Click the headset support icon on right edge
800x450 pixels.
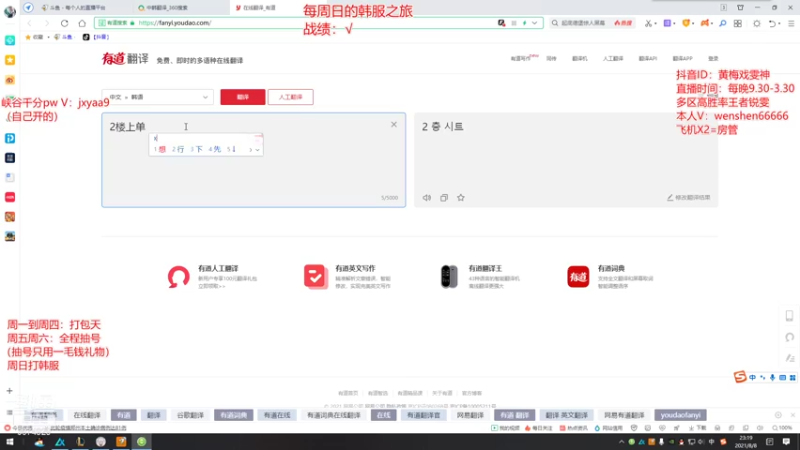[x=789, y=337]
